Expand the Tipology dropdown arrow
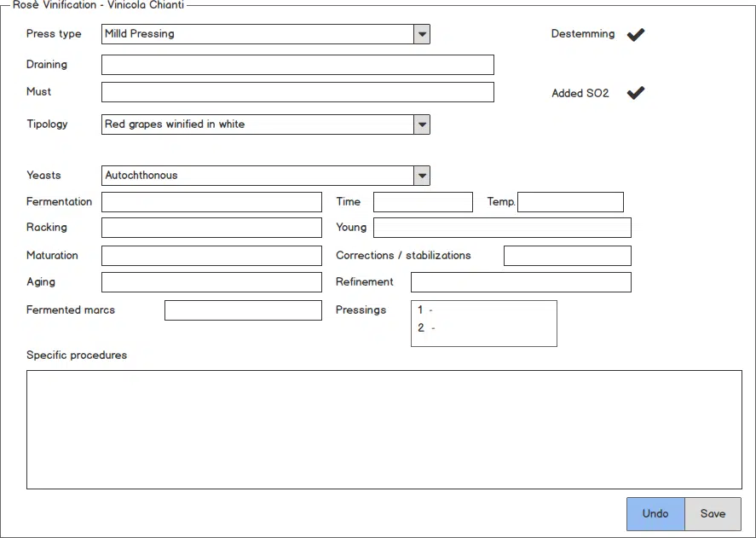The image size is (756, 538). pos(422,124)
